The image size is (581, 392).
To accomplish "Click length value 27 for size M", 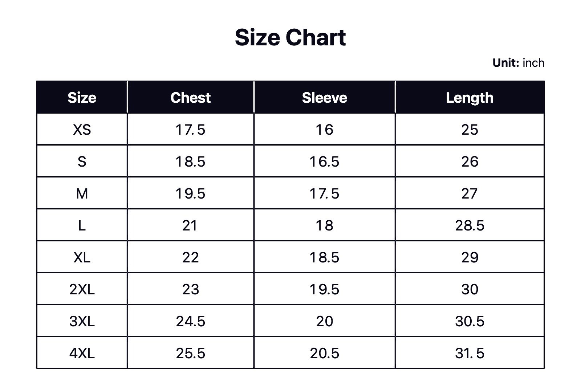I will pos(470,193).
